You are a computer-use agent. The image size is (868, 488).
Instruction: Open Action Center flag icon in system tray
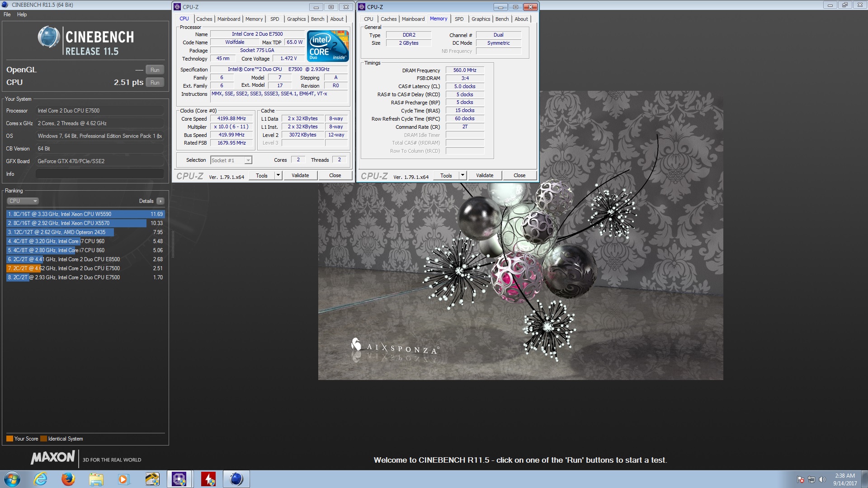(x=801, y=479)
